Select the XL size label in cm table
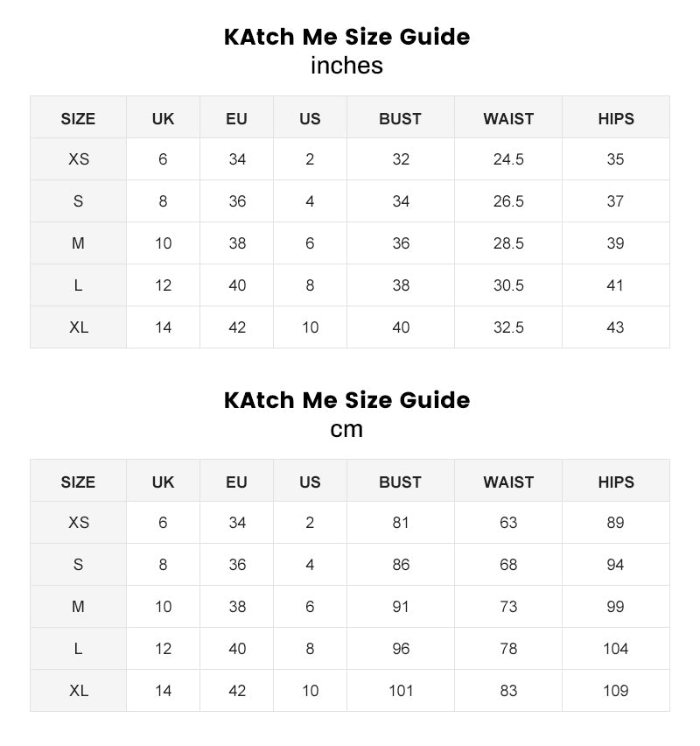This screenshot has width=700, height=746. coord(79,691)
